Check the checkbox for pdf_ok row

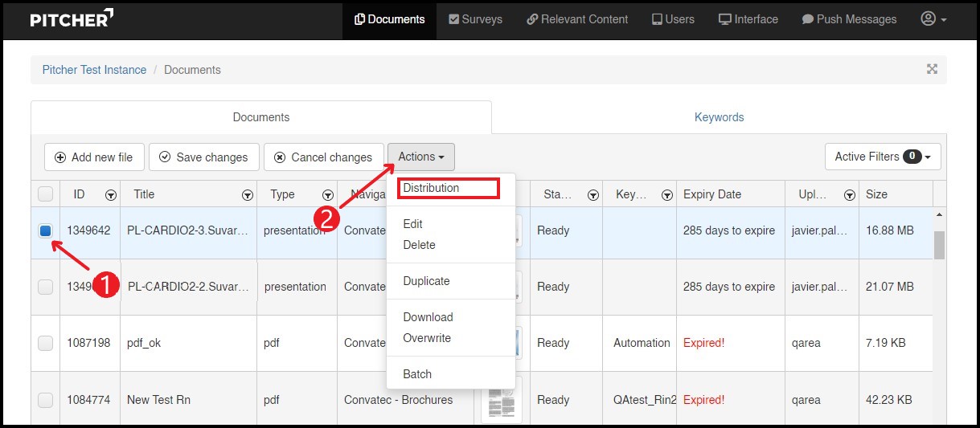pos(46,343)
